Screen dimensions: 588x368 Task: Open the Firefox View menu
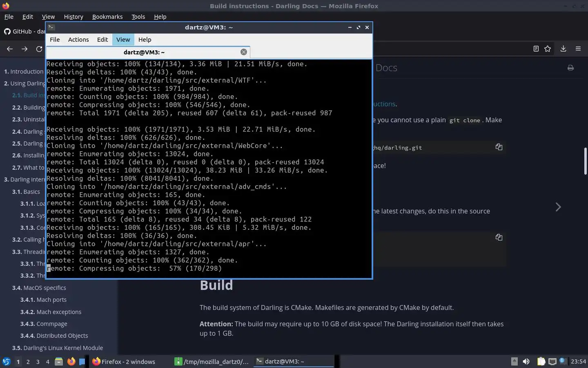pyautogui.click(x=48, y=17)
